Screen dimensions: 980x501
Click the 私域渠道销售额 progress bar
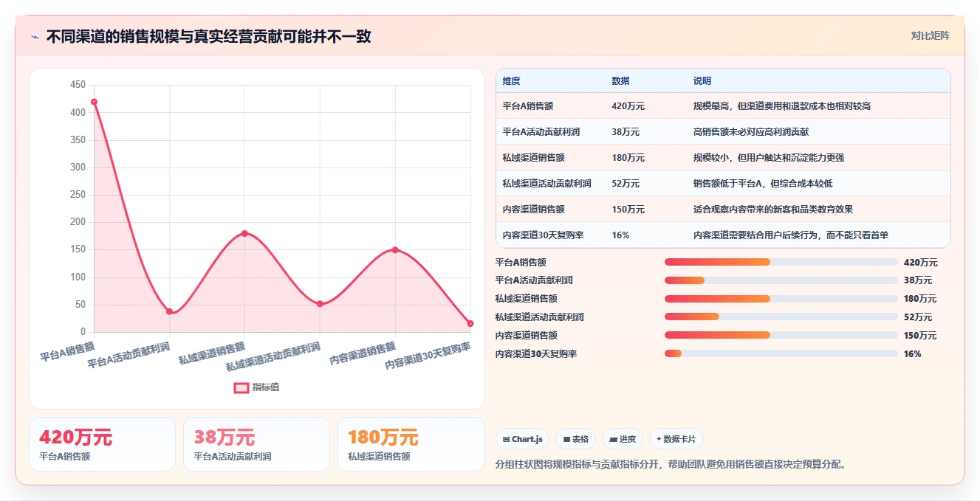coord(781,299)
